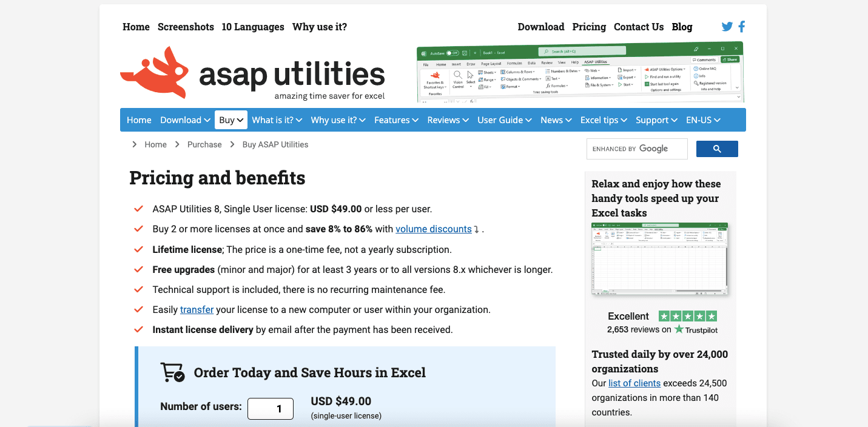Screen dimensions: 868x427
Task: Open Blog in top menu
Action: coord(682,27)
